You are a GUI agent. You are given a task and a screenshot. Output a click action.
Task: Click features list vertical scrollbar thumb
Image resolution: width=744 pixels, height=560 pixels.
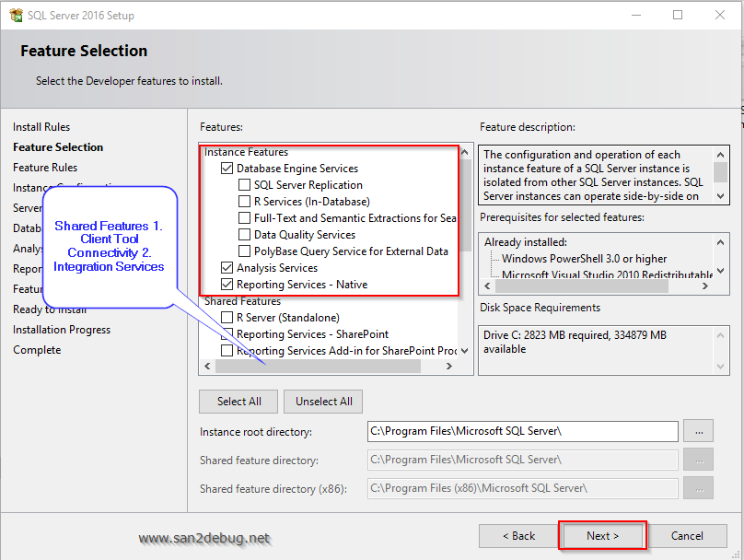click(466, 205)
